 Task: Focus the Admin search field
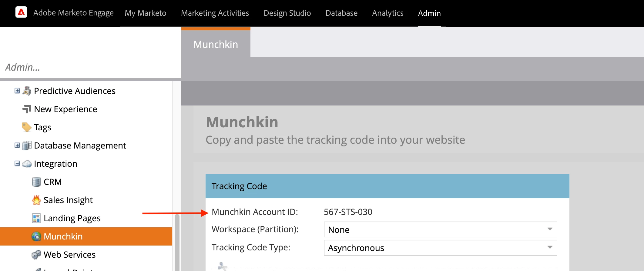coord(91,67)
